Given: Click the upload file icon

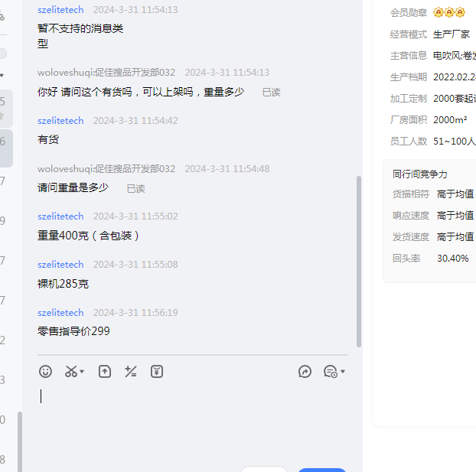Looking at the screenshot, I should click(105, 372).
